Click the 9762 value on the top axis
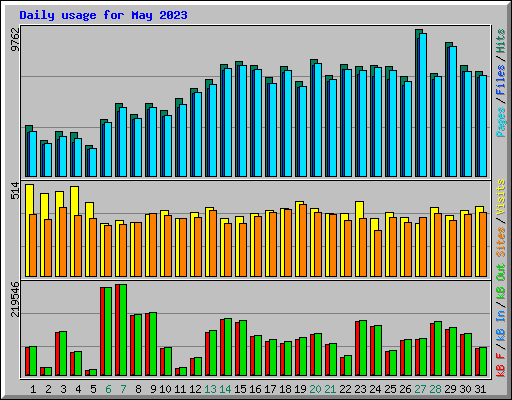 tap(15, 40)
